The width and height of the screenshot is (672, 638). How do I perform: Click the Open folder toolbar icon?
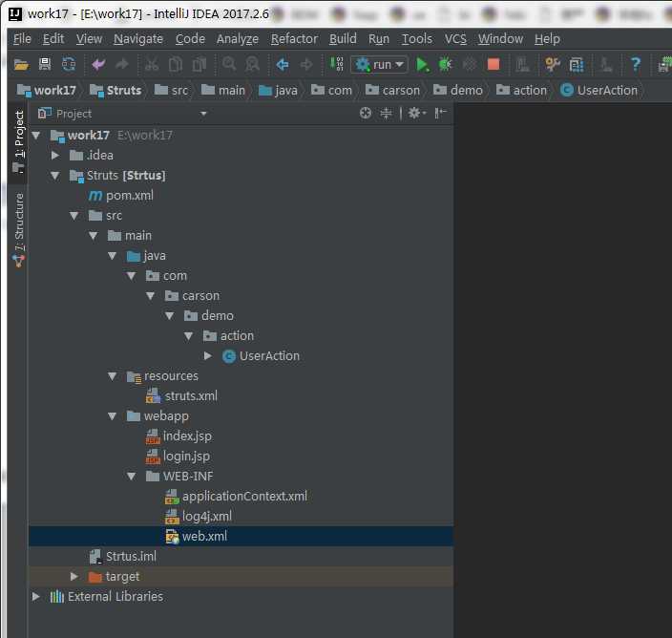pyautogui.click(x=21, y=65)
